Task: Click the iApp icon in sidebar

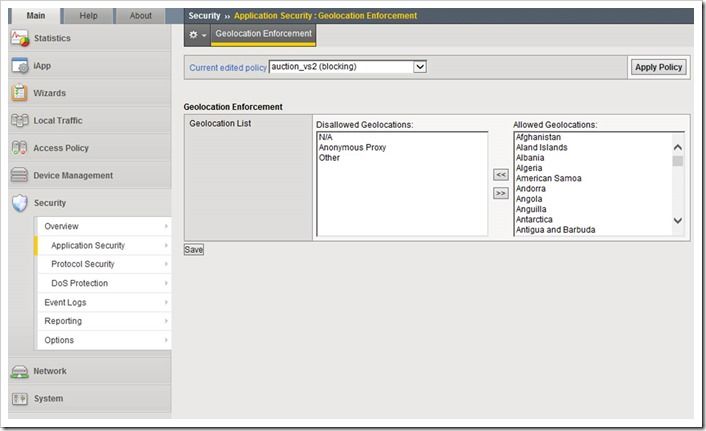Action: (x=20, y=66)
